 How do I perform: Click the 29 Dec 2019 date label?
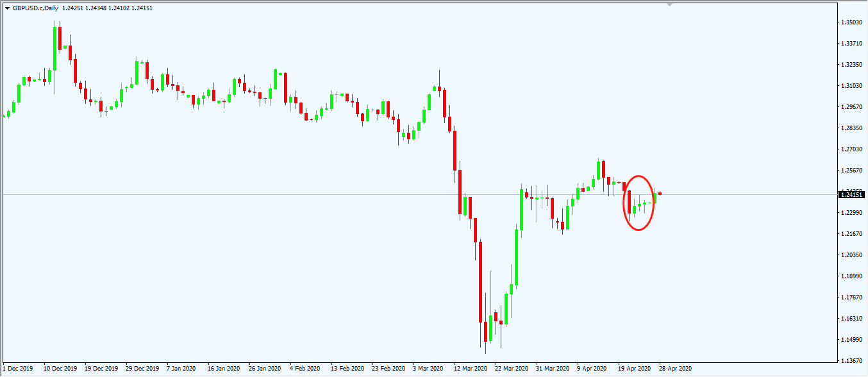(x=142, y=369)
